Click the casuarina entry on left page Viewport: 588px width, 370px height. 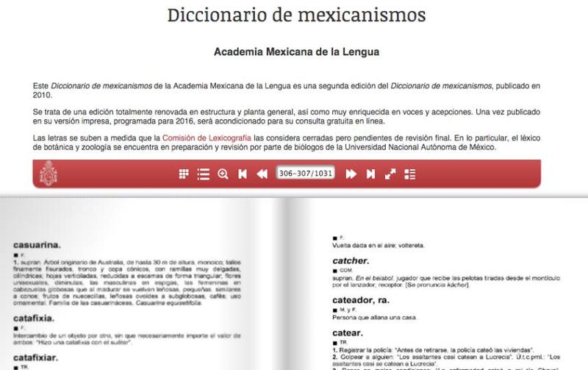(37, 245)
